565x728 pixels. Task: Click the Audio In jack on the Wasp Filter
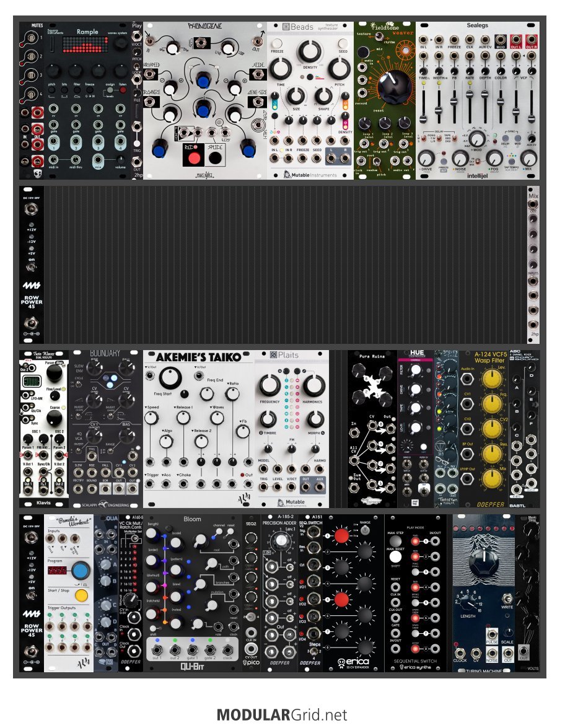pos(467,379)
